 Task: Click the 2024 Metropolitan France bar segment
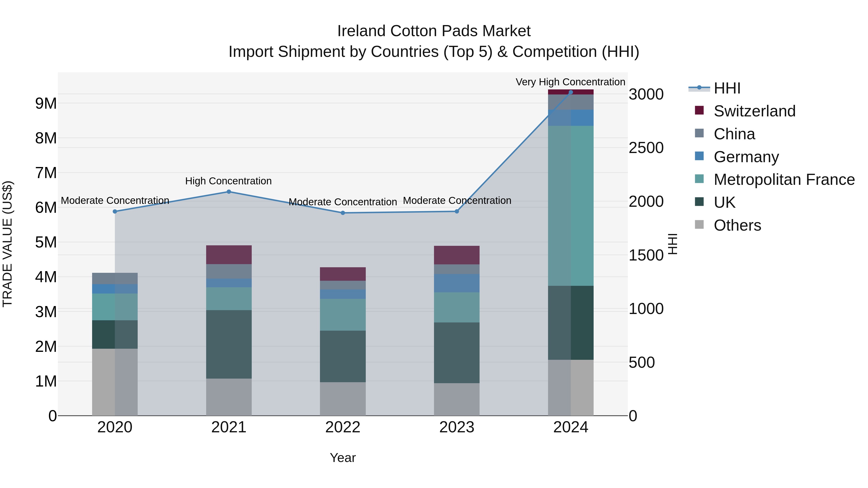(x=571, y=206)
